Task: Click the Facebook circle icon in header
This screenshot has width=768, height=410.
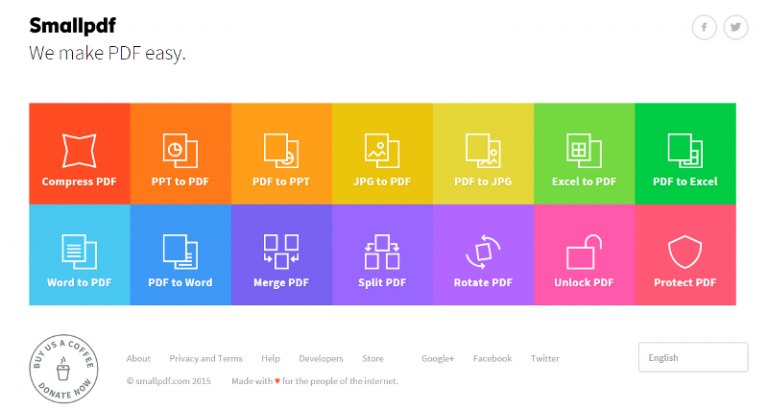Action: coord(704,27)
